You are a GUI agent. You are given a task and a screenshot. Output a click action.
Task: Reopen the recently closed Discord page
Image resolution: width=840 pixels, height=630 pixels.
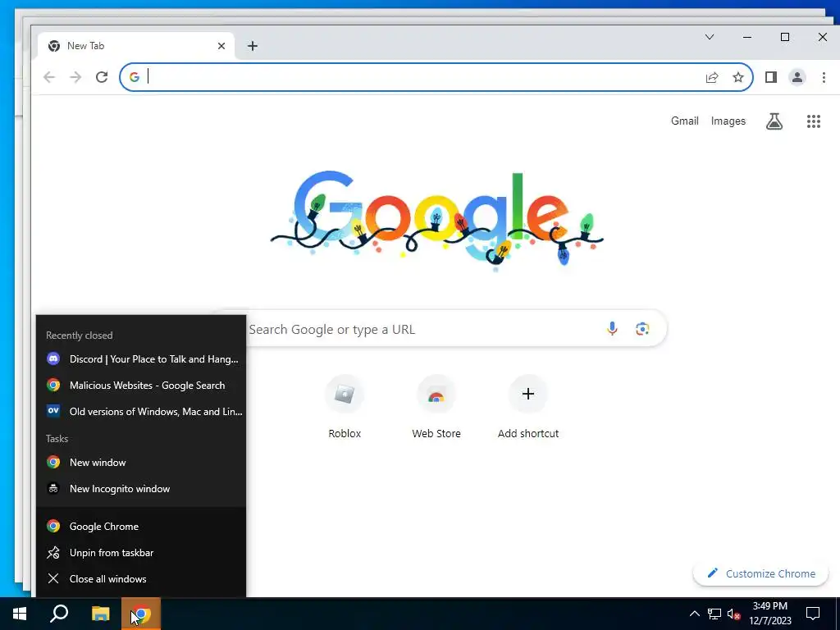(x=141, y=359)
